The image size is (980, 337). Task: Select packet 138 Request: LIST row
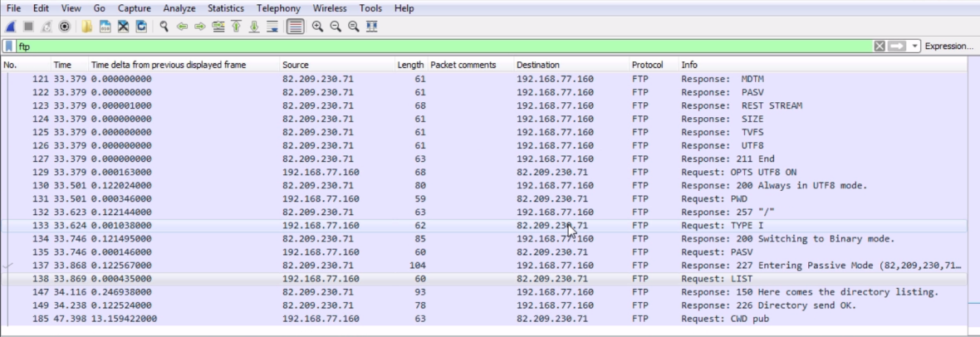(483, 279)
